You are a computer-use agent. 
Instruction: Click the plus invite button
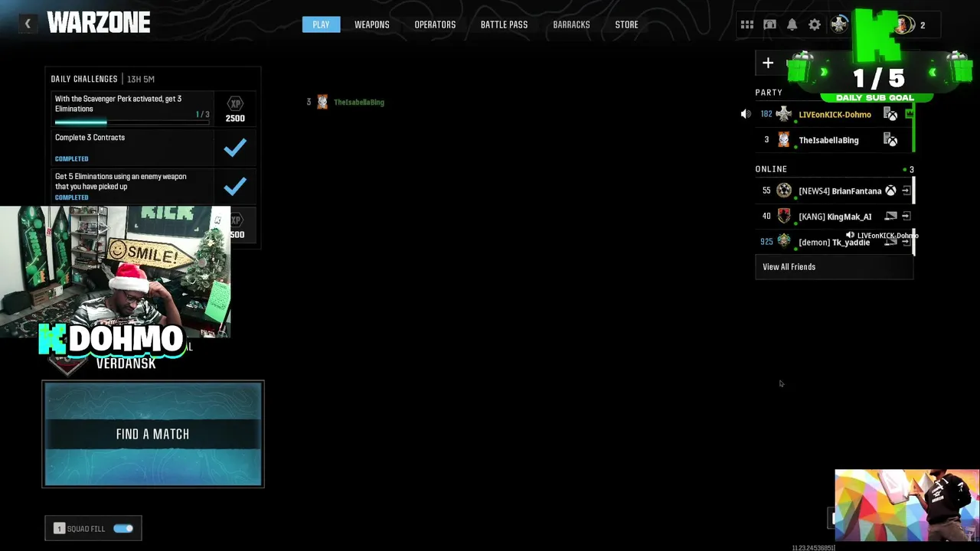[768, 63]
